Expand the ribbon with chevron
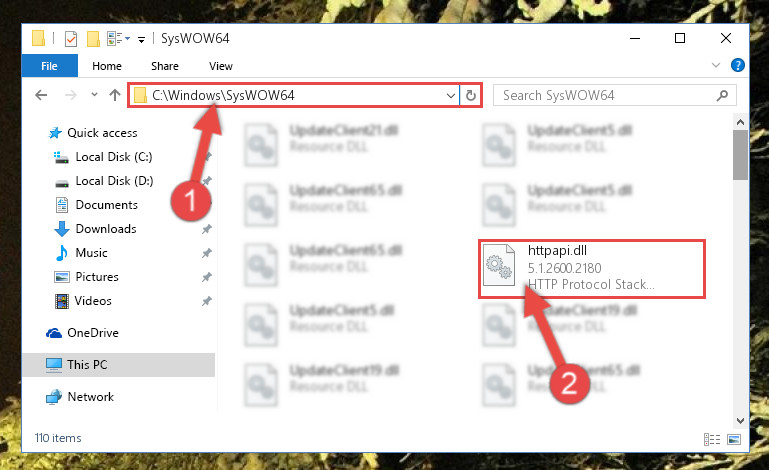769x470 pixels. point(716,65)
